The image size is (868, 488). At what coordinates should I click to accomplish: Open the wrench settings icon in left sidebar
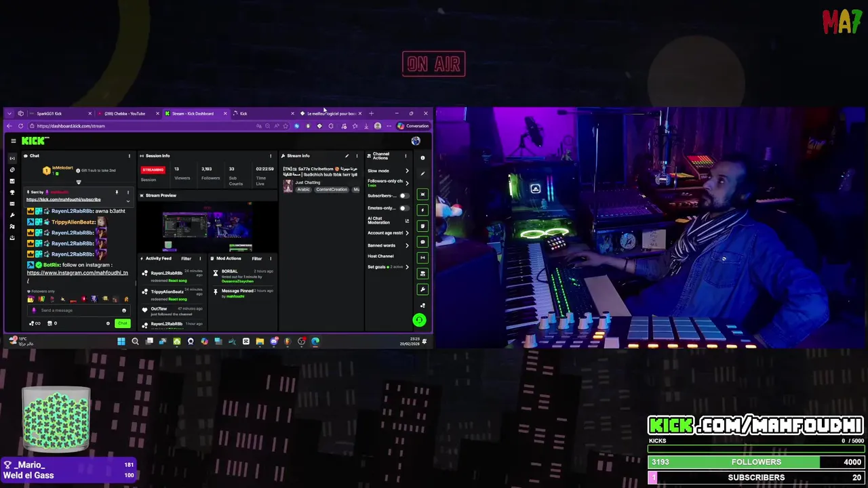12,215
